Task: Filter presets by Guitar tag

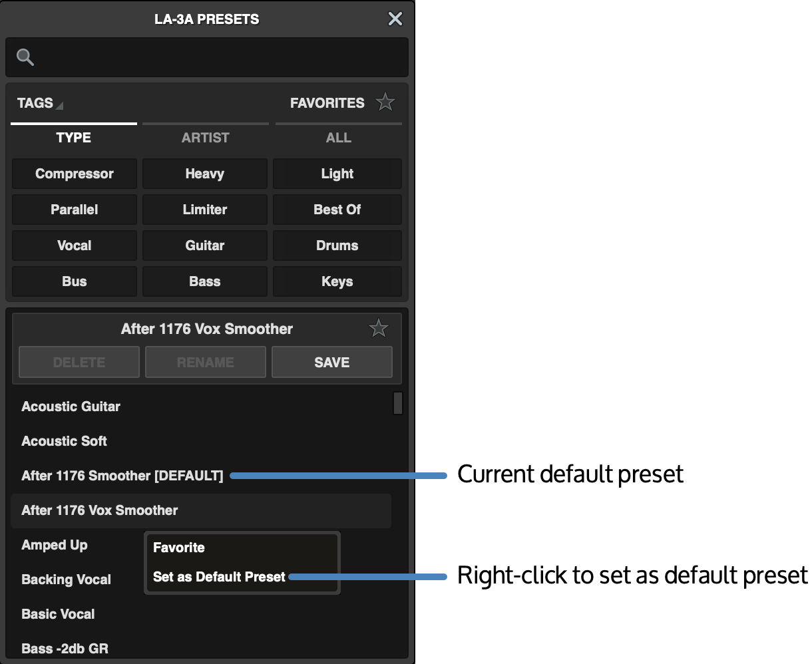Action: 205,246
